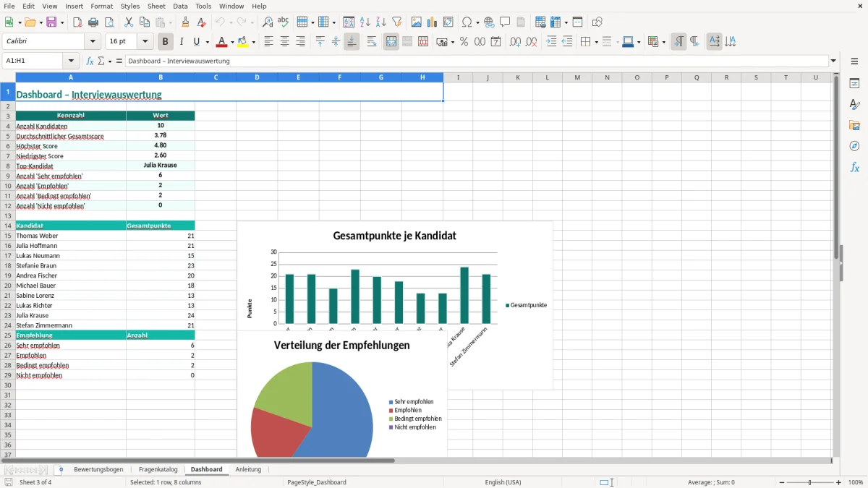
Task: Run the Spelling check icon
Action: 283,22
